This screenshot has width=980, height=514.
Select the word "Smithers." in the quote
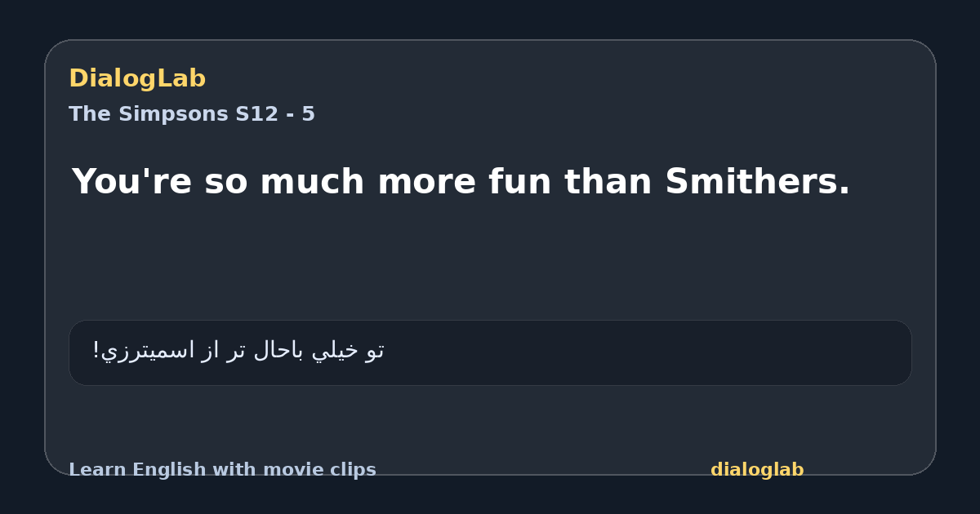click(x=757, y=181)
